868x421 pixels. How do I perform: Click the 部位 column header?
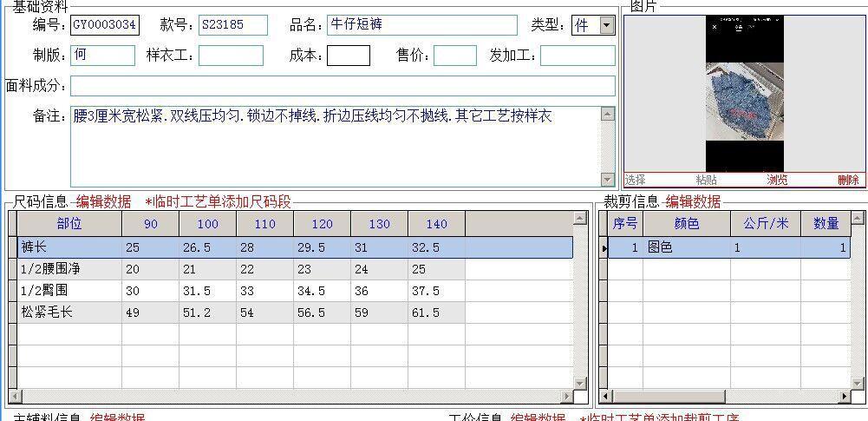tap(69, 224)
